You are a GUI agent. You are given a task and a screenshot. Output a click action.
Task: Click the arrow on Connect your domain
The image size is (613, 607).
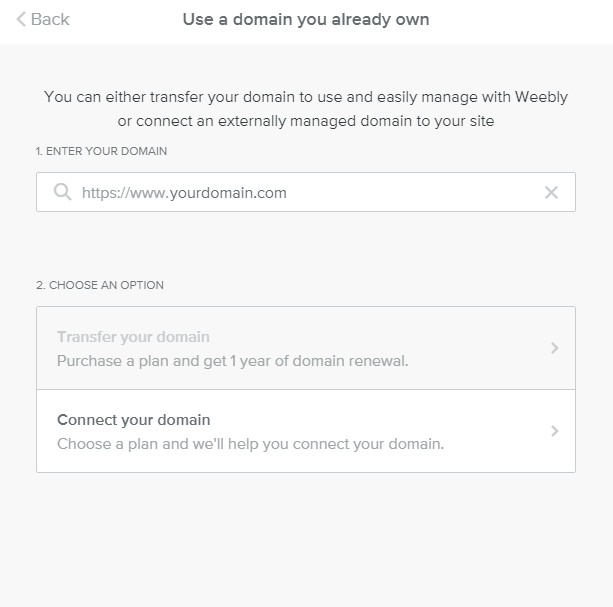555,431
